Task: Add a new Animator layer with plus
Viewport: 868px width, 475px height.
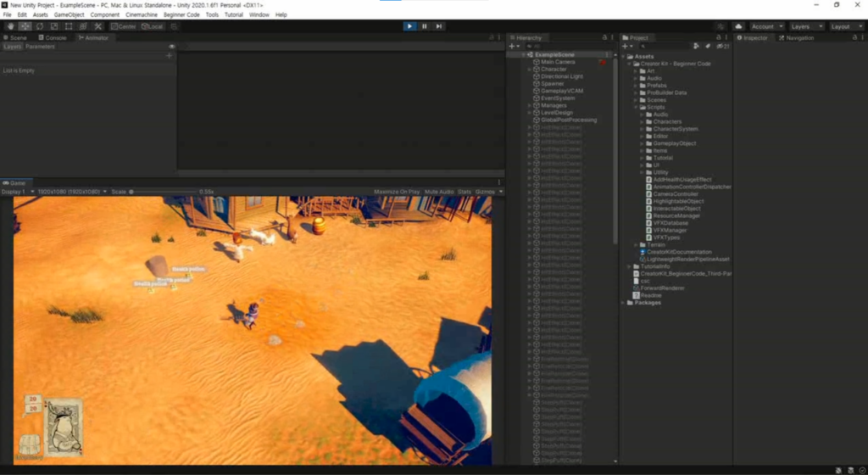Action: (x=170, y=56)
